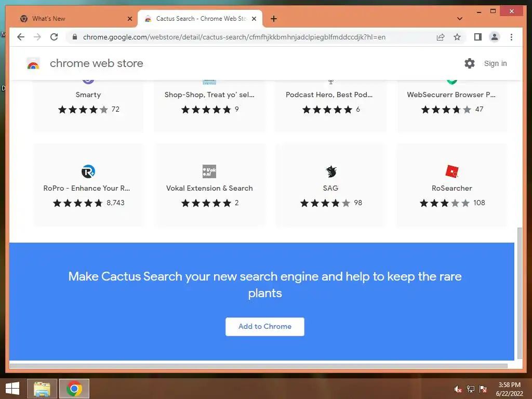Click the horizontal scrollbar thumb

259,366
